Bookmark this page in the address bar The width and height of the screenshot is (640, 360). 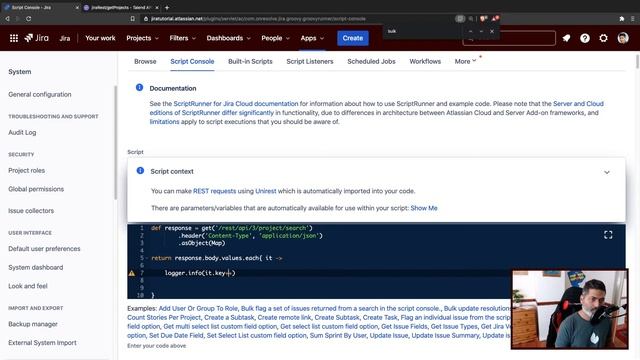coord(132,19)
